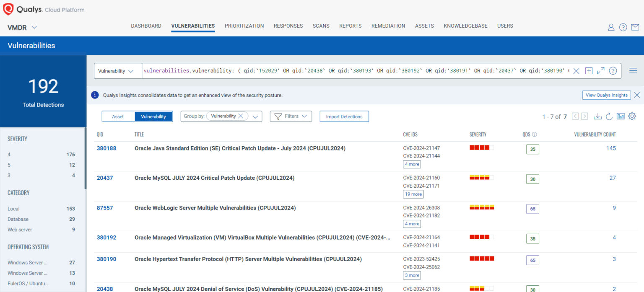The image size is (644, 292).
Task: Expand the search query to full screen
Action: pos(600,71)
